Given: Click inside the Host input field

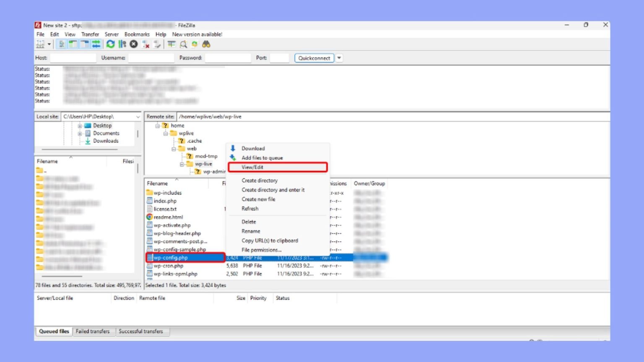Looking at the screenshot, I should tap(73, 58).
